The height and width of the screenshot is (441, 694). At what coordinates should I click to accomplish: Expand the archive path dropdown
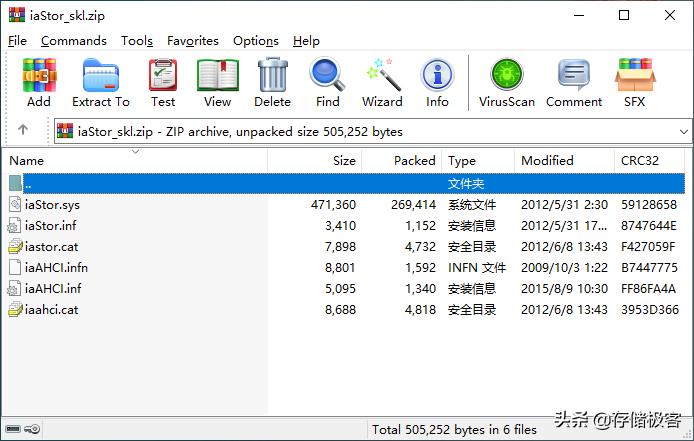(x=684, y=132)
